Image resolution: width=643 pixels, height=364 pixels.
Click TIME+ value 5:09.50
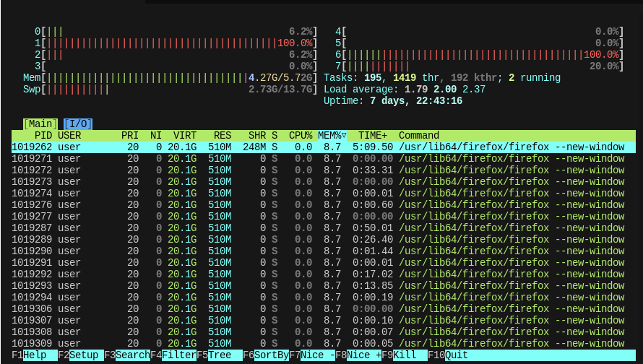[373, 147]
